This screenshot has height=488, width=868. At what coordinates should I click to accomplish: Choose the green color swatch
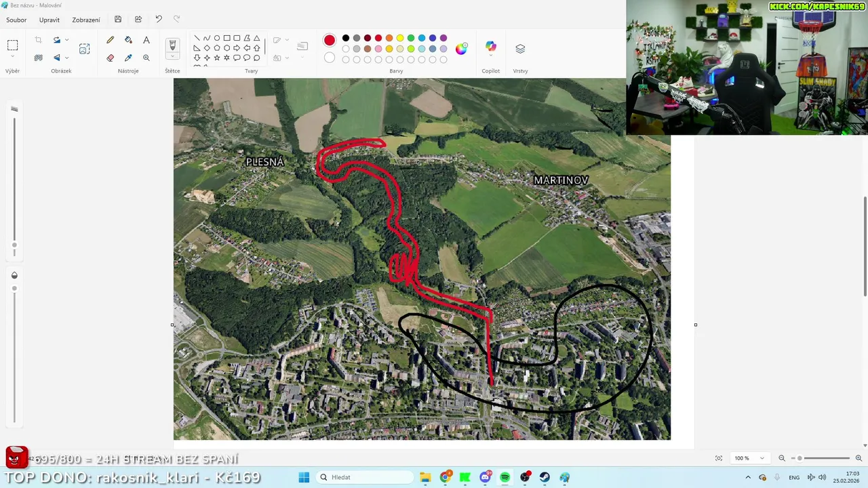[411, 38]
